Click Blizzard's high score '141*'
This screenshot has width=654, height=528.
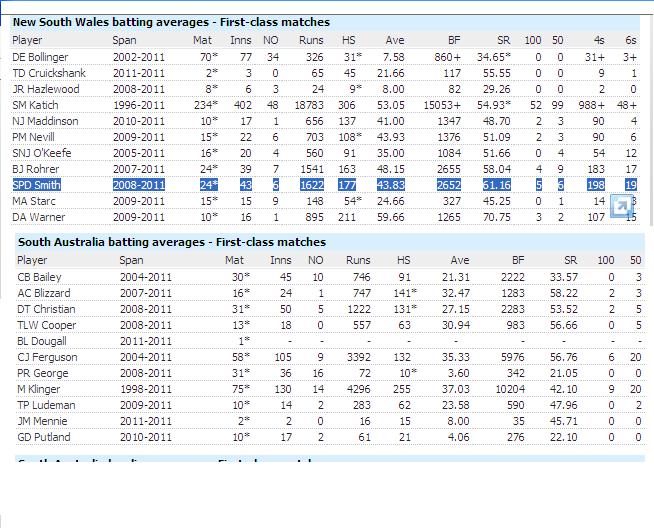click(405, 293)
